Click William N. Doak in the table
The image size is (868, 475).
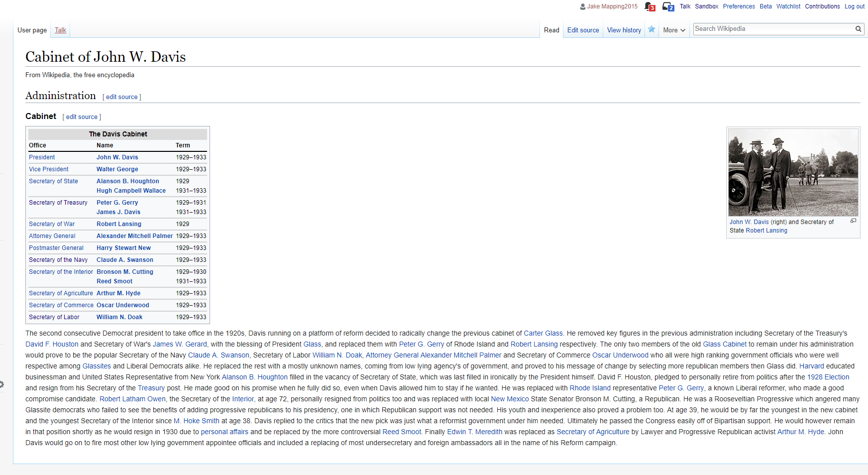(119, 317)
